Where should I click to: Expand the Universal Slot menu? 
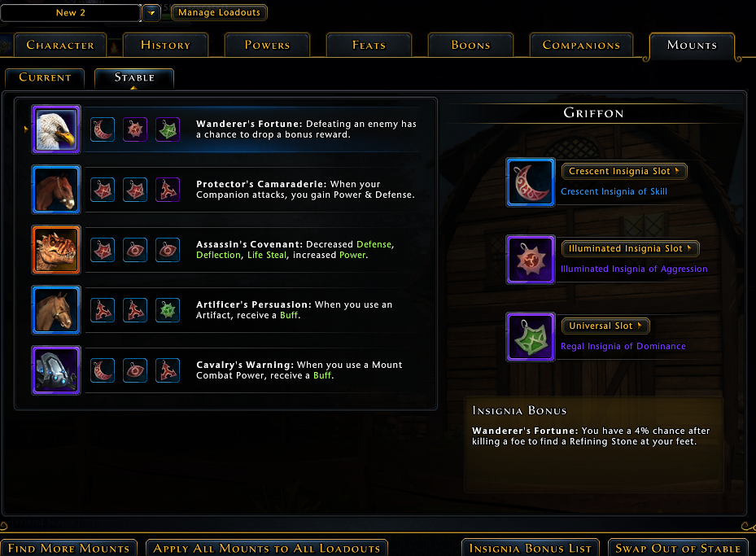click(x=605, y=326)
